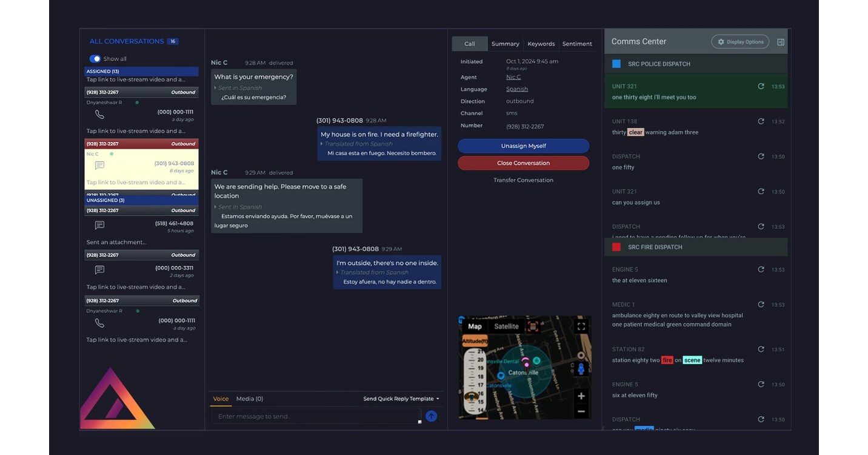Replay the MEDIC 1 transmission audio
The height and width of the screenshot is (455, 868).
(x=761, y=305)
